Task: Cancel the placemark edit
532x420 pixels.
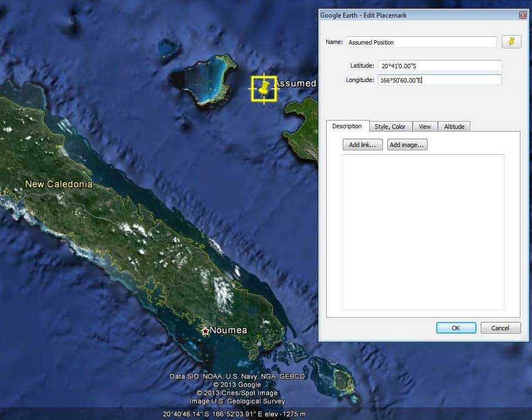Action: pos(500,328)
